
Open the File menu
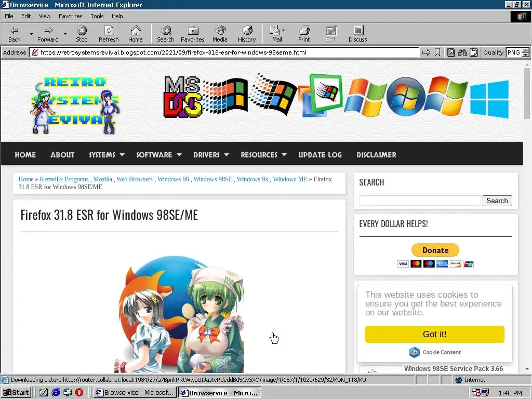click(9, 16)
